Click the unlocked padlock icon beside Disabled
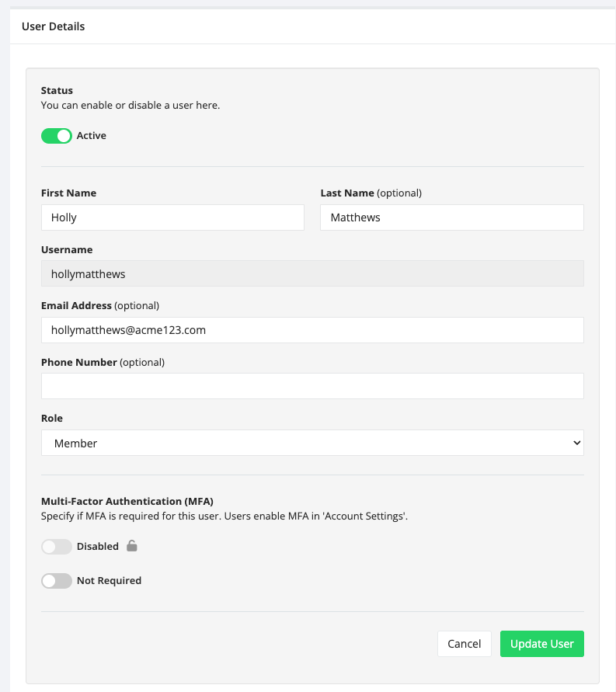The height and width of the screenshot is (692, 616). tap(132, 546)
